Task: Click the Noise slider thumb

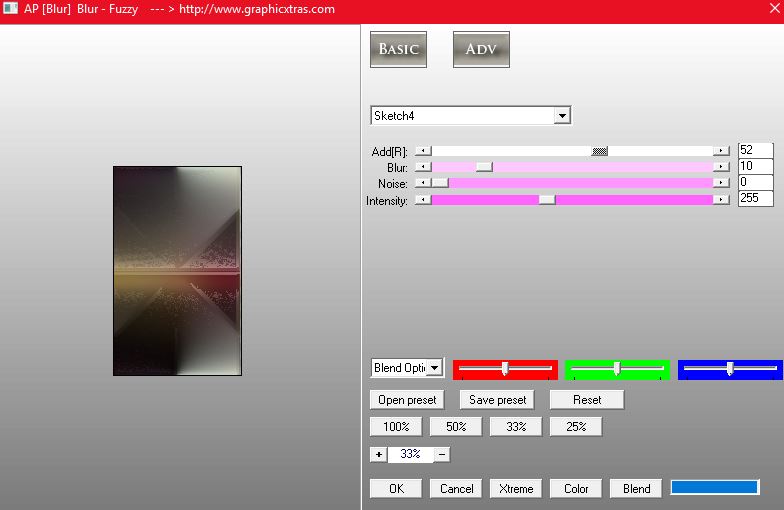Action: click(x=440, y=183)
